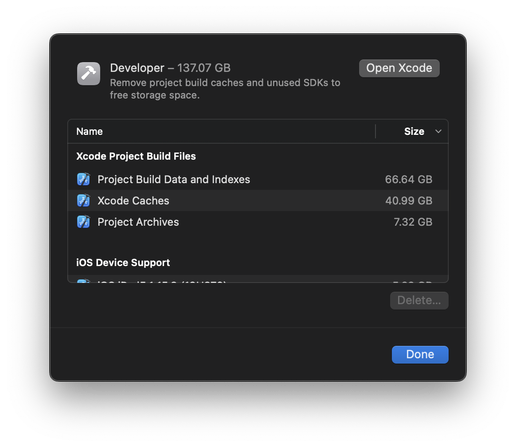
Task: Click the partially visible iOS device support icon
Action: coord(83,281)
